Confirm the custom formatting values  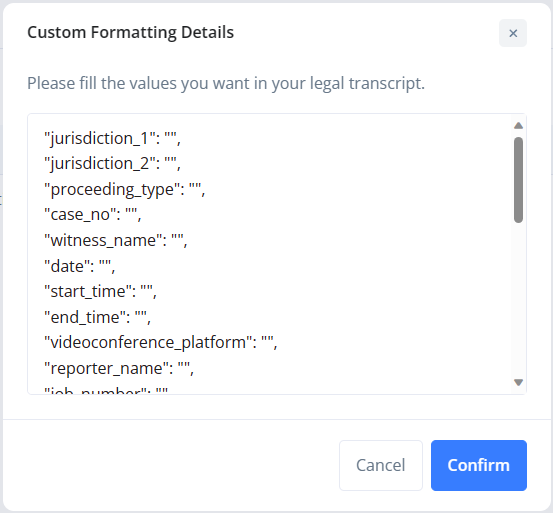click(x=479, y=465)
